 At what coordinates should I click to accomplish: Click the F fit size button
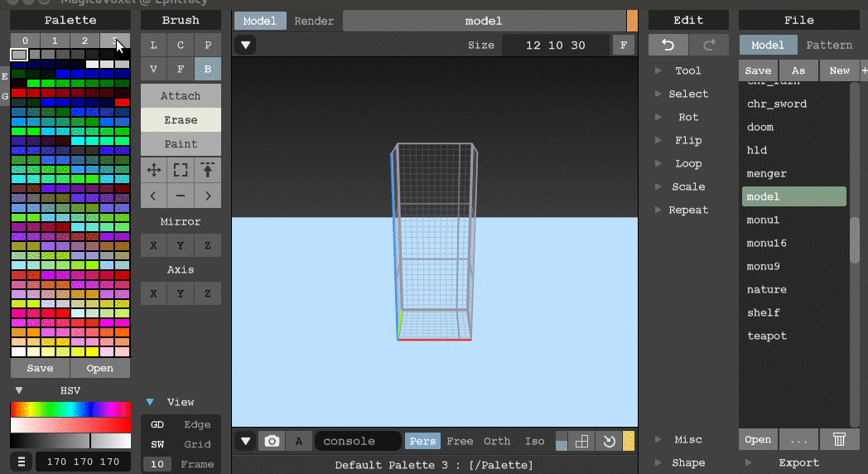tap(624, 45)
